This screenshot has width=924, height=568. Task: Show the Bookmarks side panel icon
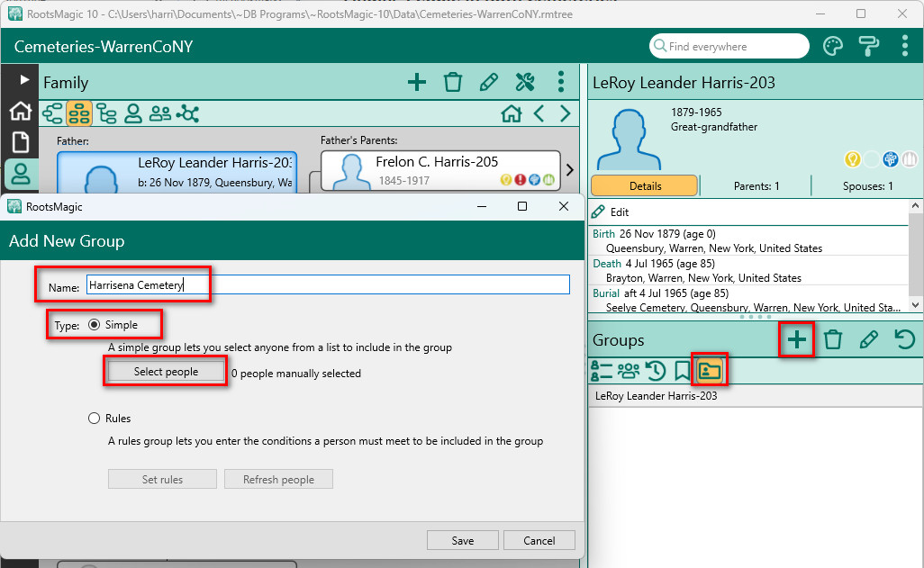click(x=682, y=371)
